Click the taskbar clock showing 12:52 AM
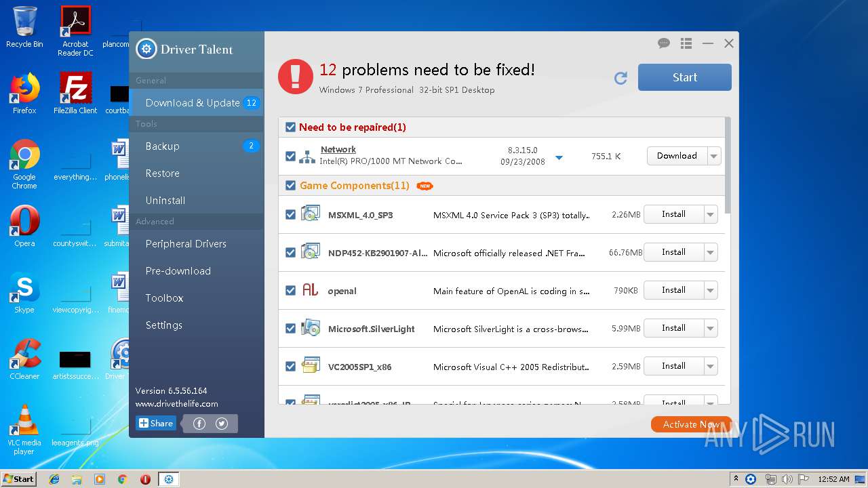868x488 pixels. click(x=833, y=479)
